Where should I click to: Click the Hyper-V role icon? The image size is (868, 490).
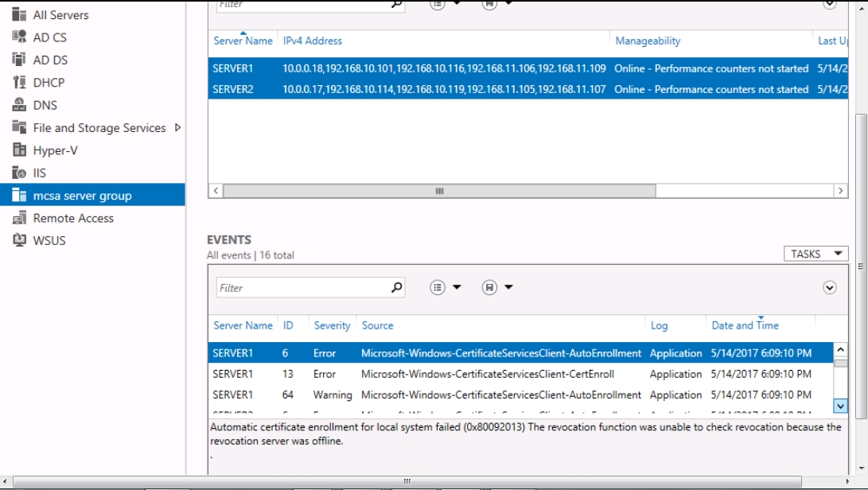point(19,150)
